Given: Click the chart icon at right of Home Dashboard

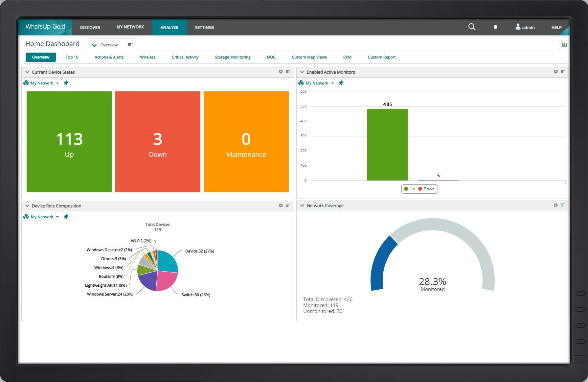Looking at the screenshot, I should point(564,45).
